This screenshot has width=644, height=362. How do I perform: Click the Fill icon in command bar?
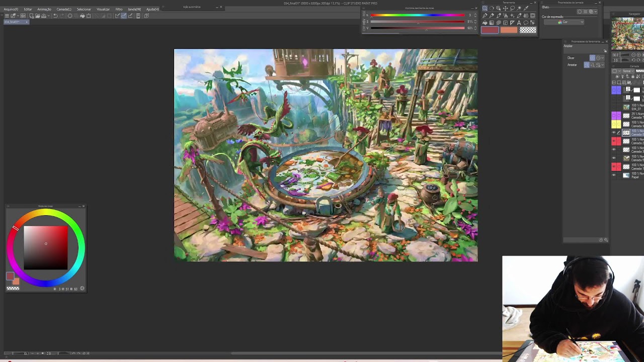[x=82, y=16]
